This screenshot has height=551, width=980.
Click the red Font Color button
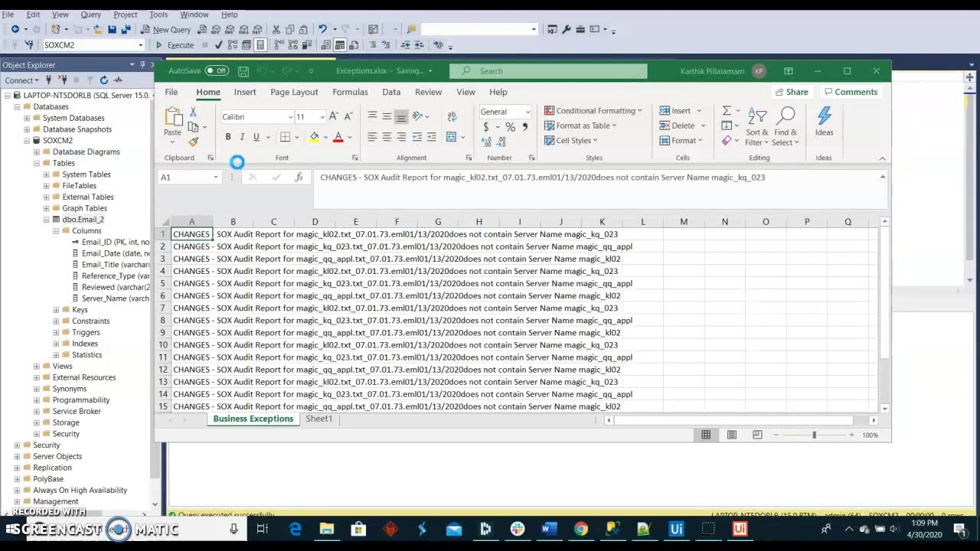point(338,137)
